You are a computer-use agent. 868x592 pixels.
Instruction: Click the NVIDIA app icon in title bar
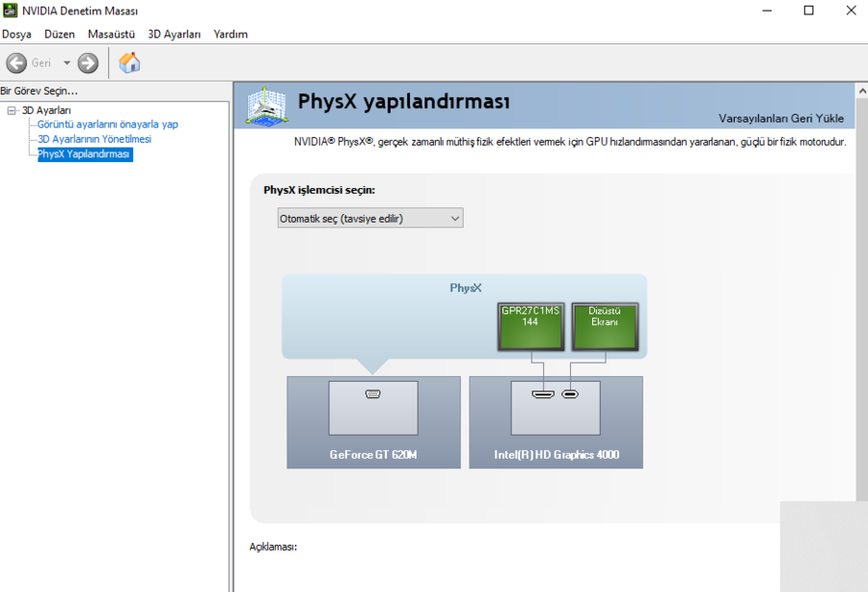click(x=10, y=11)
